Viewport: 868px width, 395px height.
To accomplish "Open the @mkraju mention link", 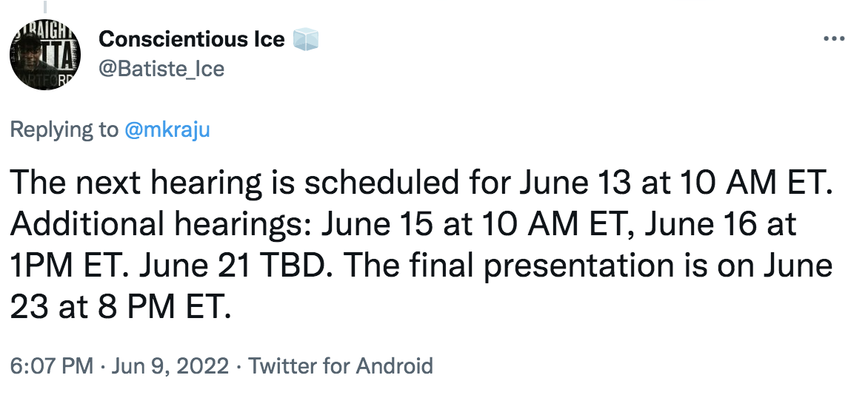I will (167, 129).
